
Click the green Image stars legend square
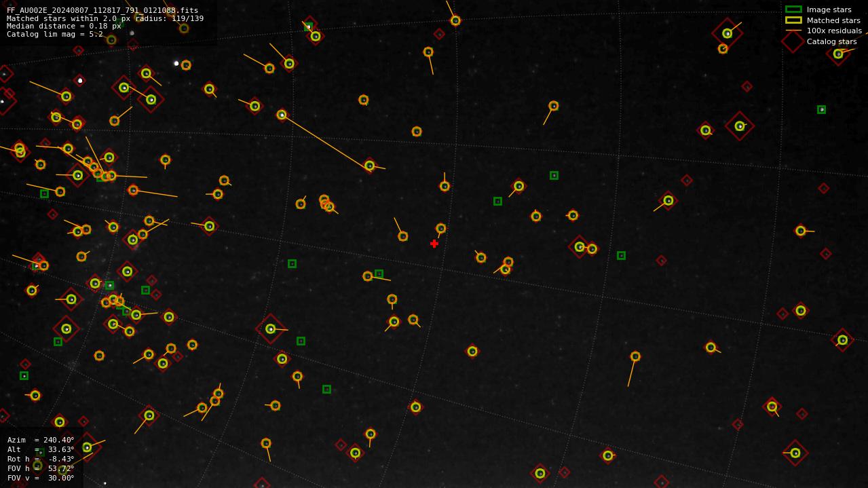[793, 10]
